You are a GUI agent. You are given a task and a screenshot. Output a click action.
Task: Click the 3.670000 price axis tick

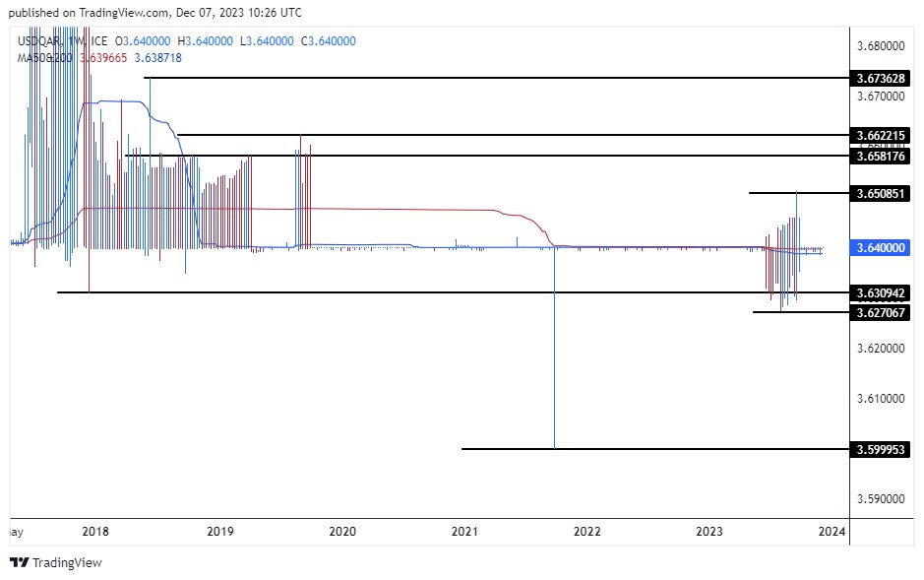coord(881,97)
